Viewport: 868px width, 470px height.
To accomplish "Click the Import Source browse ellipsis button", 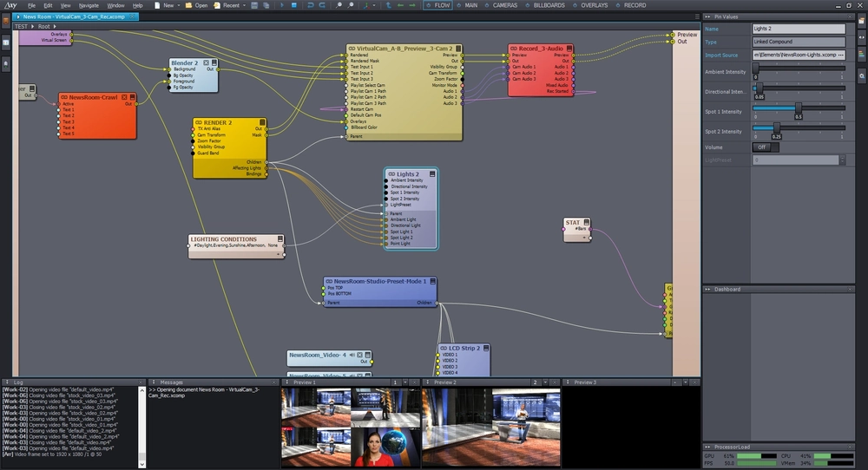I will click(x=841, y=55).
